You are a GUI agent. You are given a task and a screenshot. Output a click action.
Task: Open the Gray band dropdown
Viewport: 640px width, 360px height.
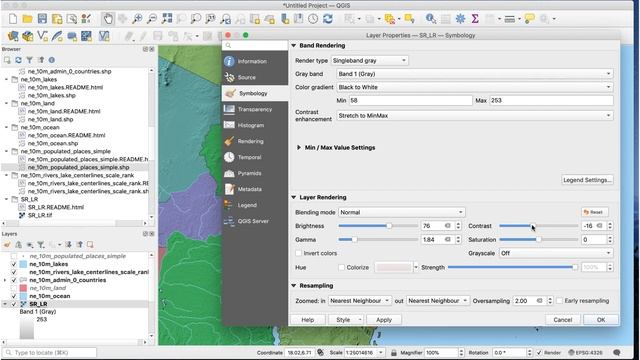(475, 74)
